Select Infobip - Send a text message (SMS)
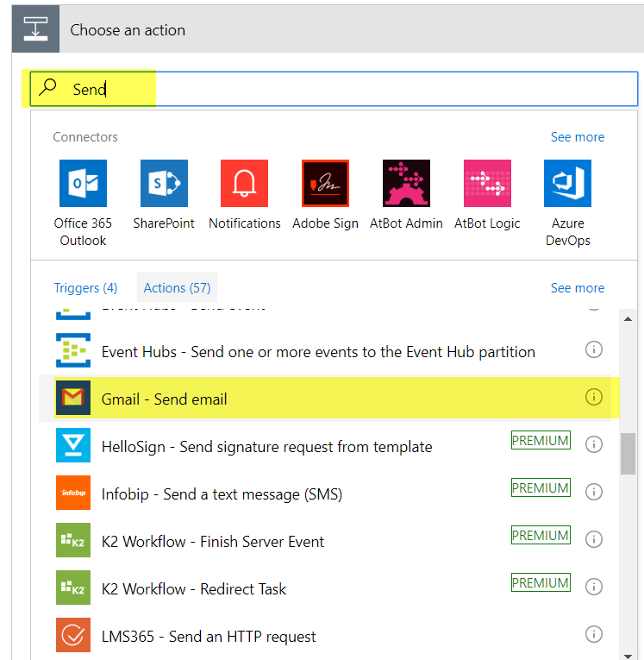Screen dimensions: 644x660 coord(325,493)
